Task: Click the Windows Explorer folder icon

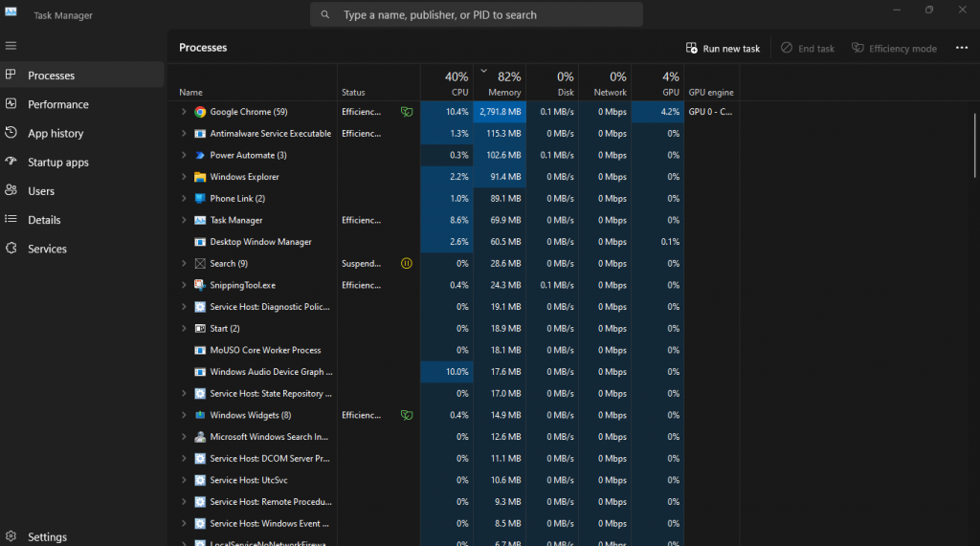Action: click(200, 177)
